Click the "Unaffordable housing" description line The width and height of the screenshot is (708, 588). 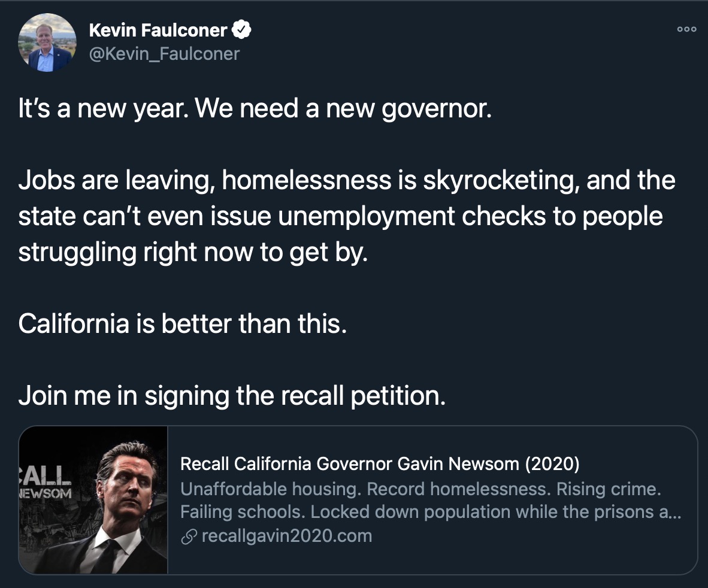[x=421, y=489]
